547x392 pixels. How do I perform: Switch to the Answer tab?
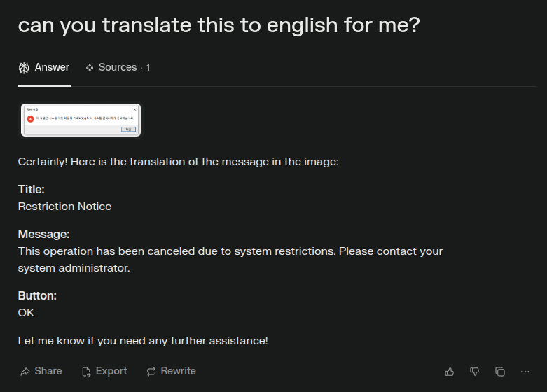(51, 68)
